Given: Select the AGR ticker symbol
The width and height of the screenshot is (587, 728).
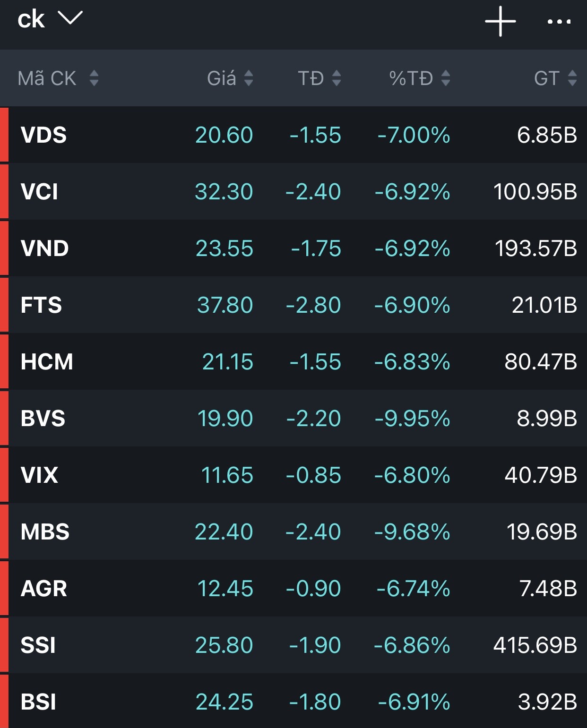Looking at the screenshot, I should click(x=43, y=589).
